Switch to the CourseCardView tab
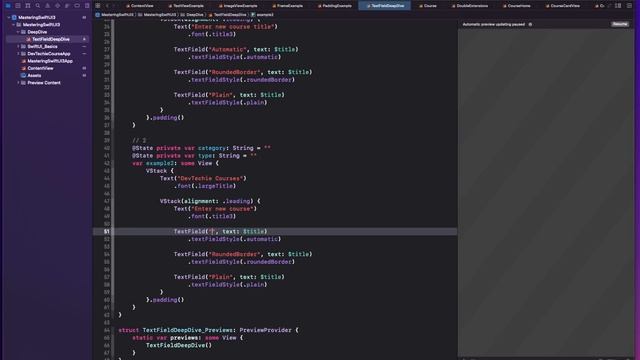 point(562,6)
